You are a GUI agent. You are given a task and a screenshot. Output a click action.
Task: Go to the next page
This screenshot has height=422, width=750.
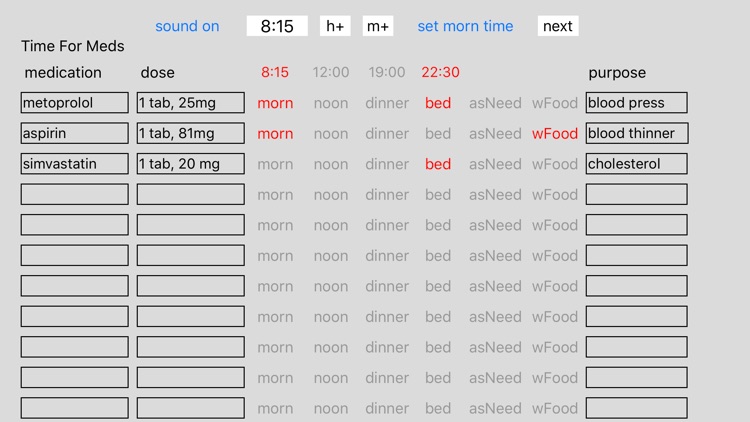click(557, 26)
